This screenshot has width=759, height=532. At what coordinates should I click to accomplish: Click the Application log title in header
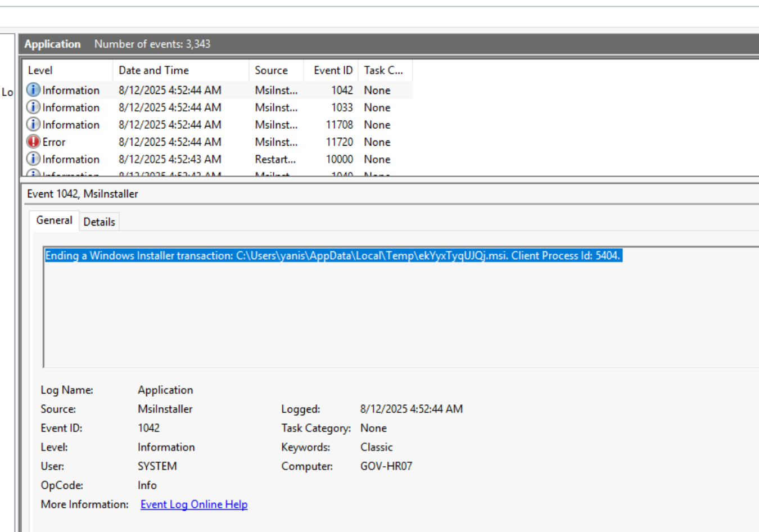tap(53, 44)
